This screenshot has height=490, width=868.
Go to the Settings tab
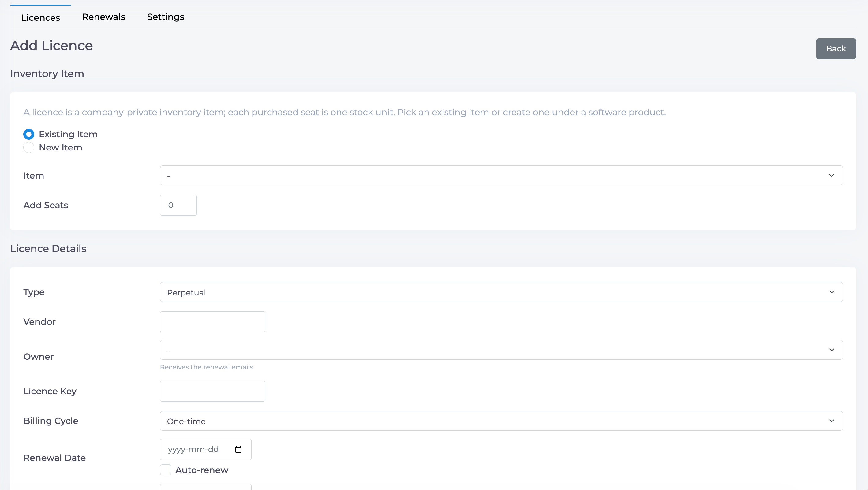click(166, 17)
